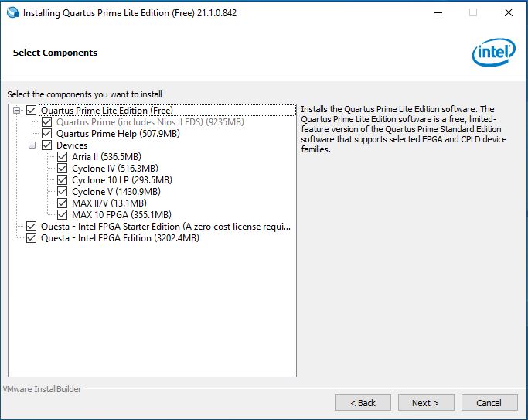Click the Intel logo in header
This screenshot has height=420, width=528.
pyautogui.click(x=493, y=53)
